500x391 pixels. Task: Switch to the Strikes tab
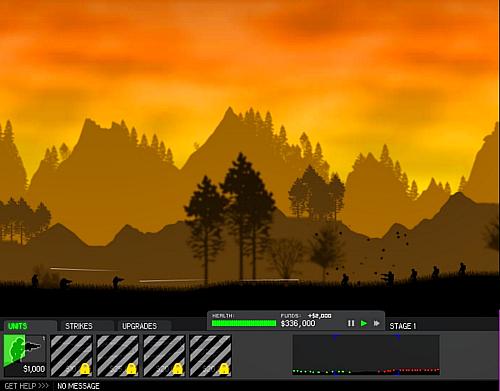[79, 326]
